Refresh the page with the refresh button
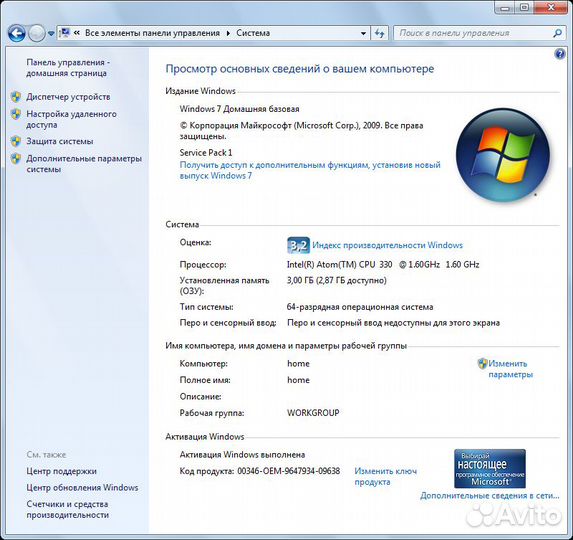Image resolution: width=573 pixels, height=540 pixels. (x=379, y=33)
